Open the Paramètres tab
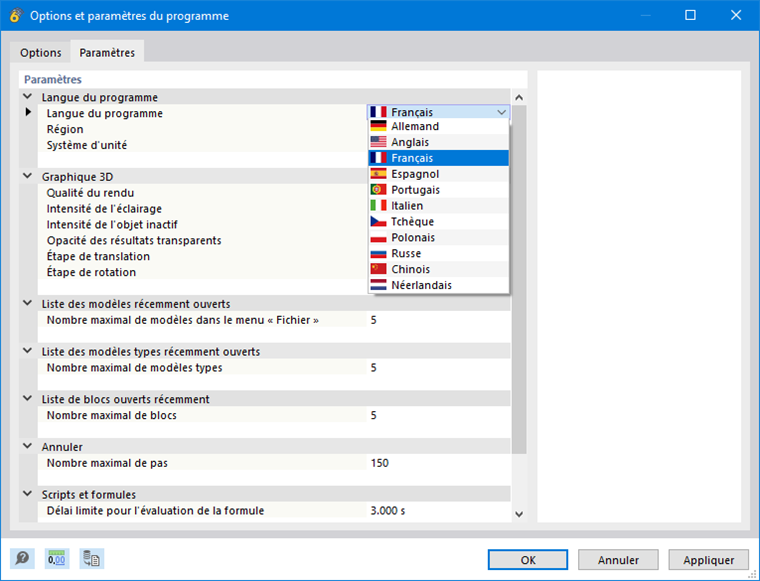 click(107, 52)
